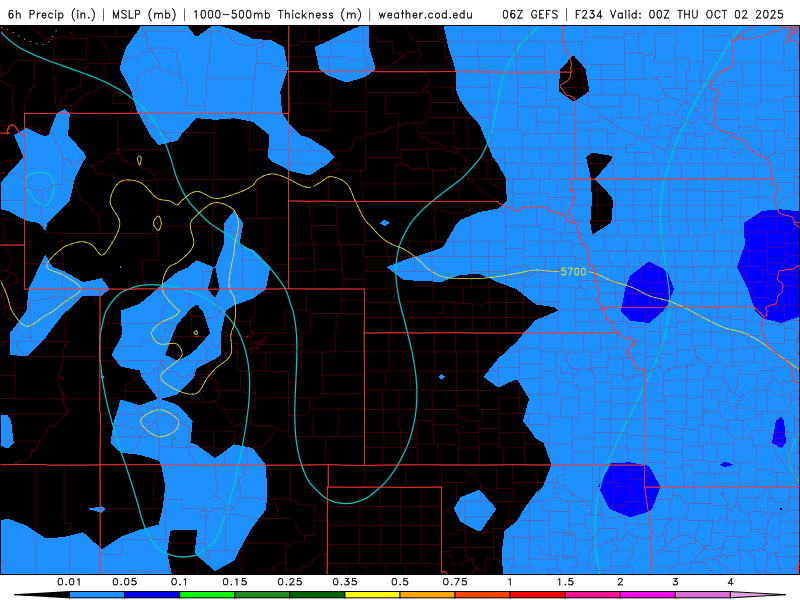This screenshot has height=600, width=800.
Task: Click the 0.01 colorbar value label
Action: (69, 582)
